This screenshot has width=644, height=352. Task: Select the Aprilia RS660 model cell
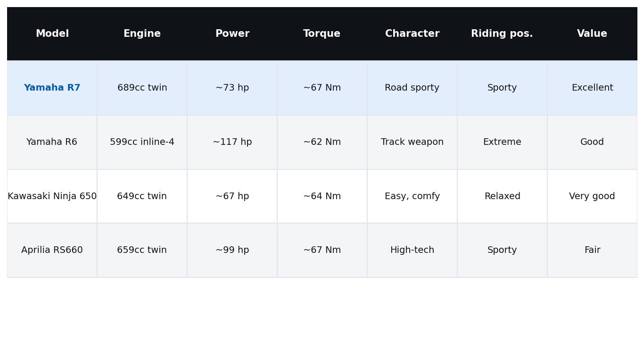[x=52, y=250]
